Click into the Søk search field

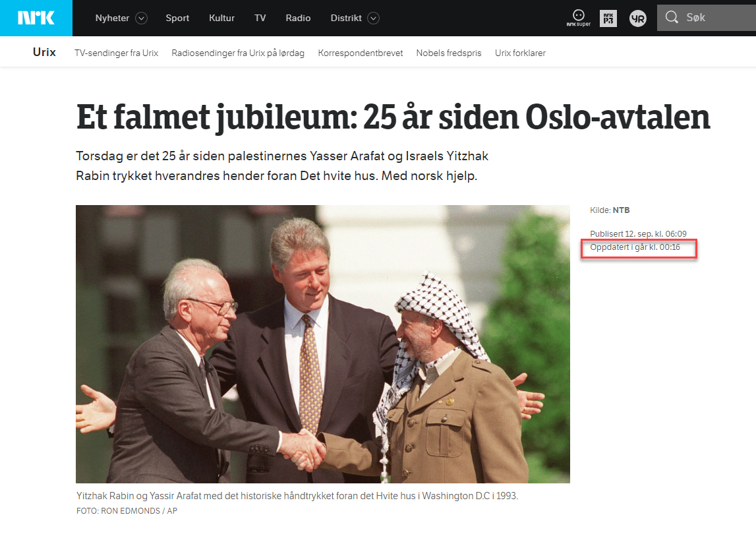click(x=707, y=18)
